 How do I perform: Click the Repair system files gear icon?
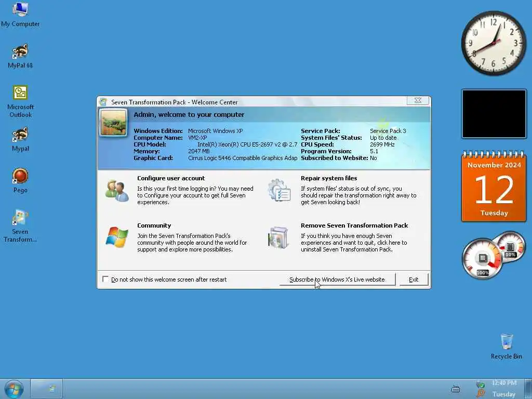pyautogui.click(x=279, y=190)
